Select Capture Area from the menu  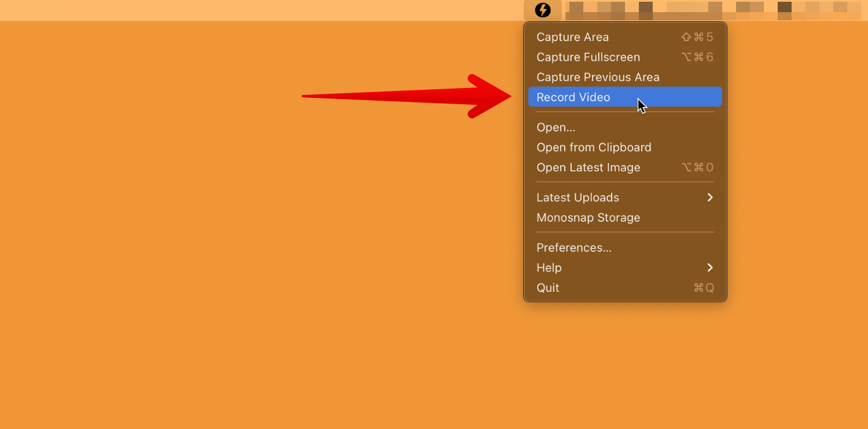(x=572, y=37)
